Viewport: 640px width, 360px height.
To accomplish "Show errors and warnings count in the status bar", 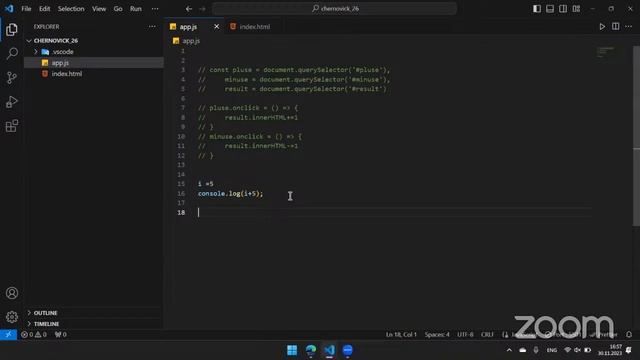I will [x=34, y=335].
